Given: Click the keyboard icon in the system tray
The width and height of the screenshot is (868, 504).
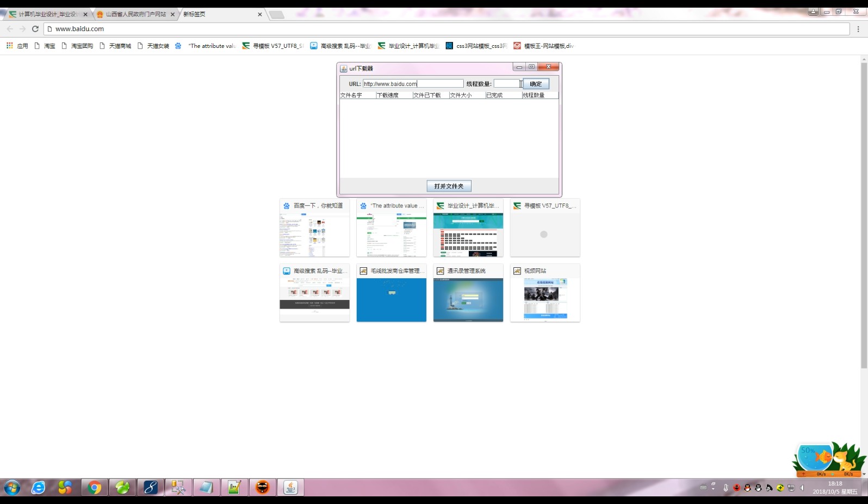Looking at the screenshot, I should pyautogui.click(x=703, y=488).
